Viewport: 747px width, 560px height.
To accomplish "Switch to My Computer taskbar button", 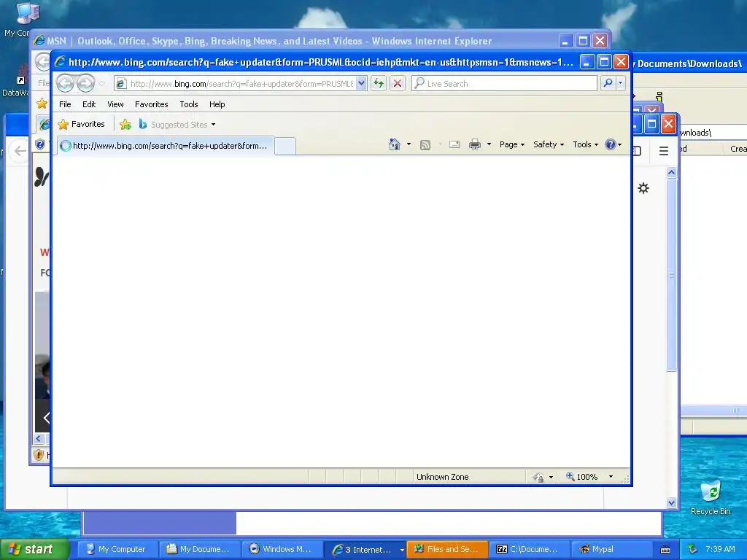I will [x=117, y=549].
